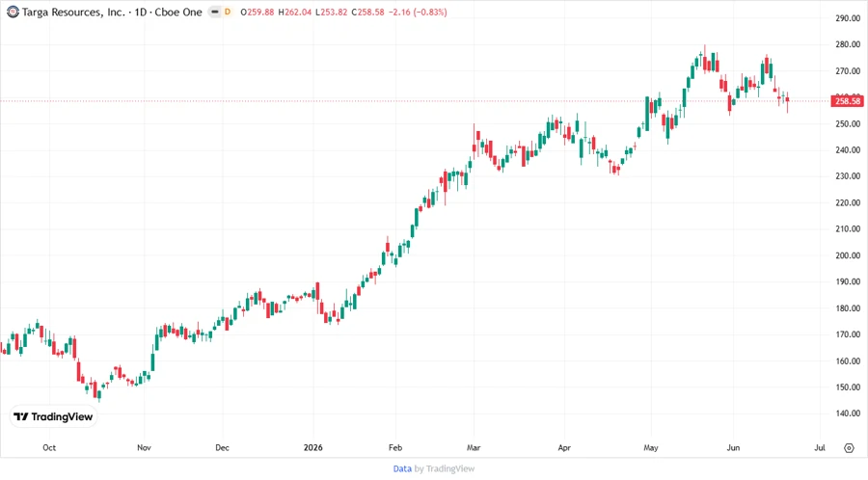This screenshot has height=480, width=868.
Task: Click the 250.00 price axis label
Action: 848,123
